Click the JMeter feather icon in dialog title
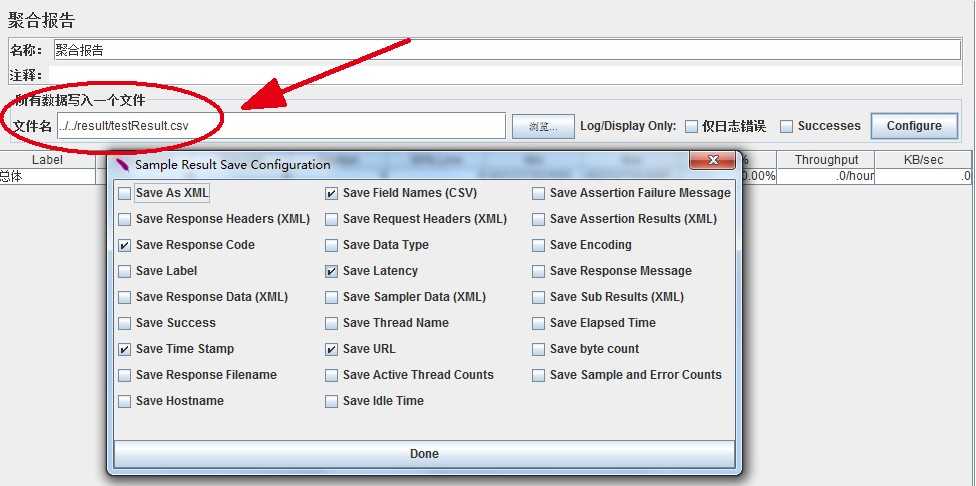 coord(123,165)
